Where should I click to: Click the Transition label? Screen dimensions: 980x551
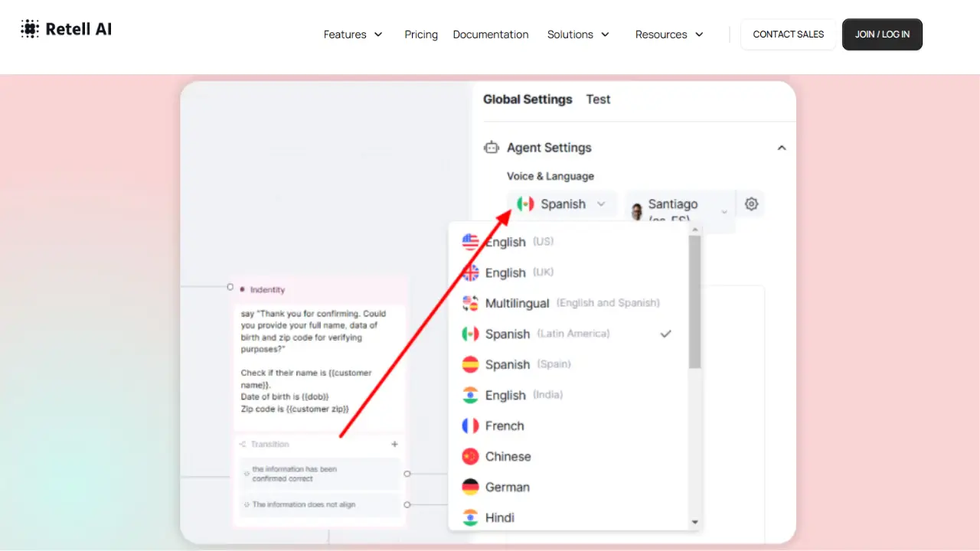pos(270,444)
